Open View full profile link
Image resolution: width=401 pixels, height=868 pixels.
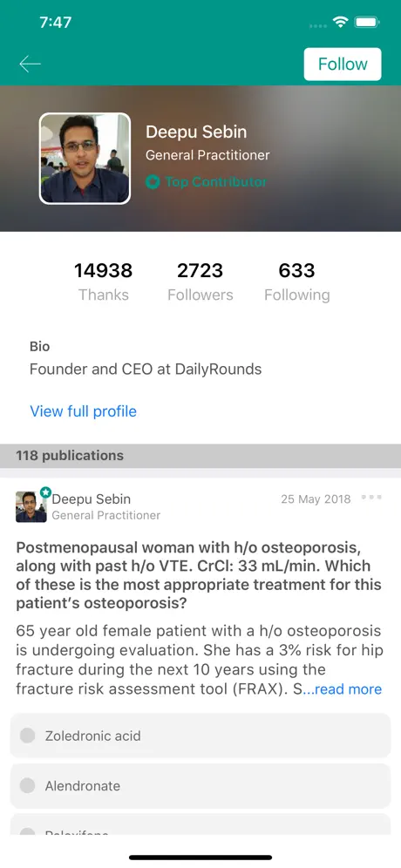tap(83, 411)
